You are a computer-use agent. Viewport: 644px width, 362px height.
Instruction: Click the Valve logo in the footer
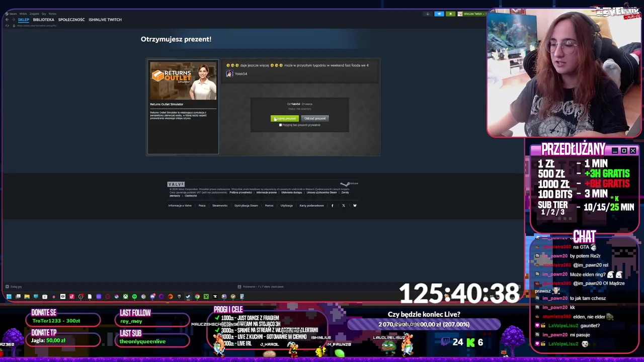point(176,185)
